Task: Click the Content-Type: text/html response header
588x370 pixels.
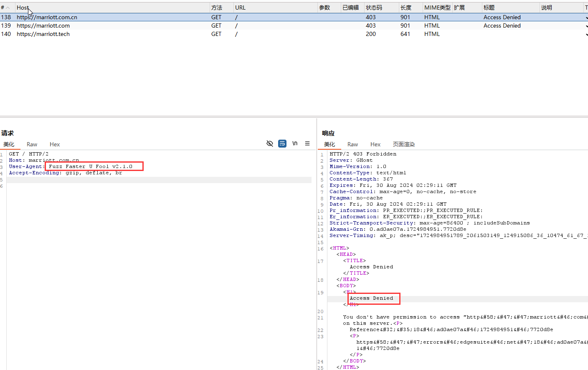Action: click(368, 173)
